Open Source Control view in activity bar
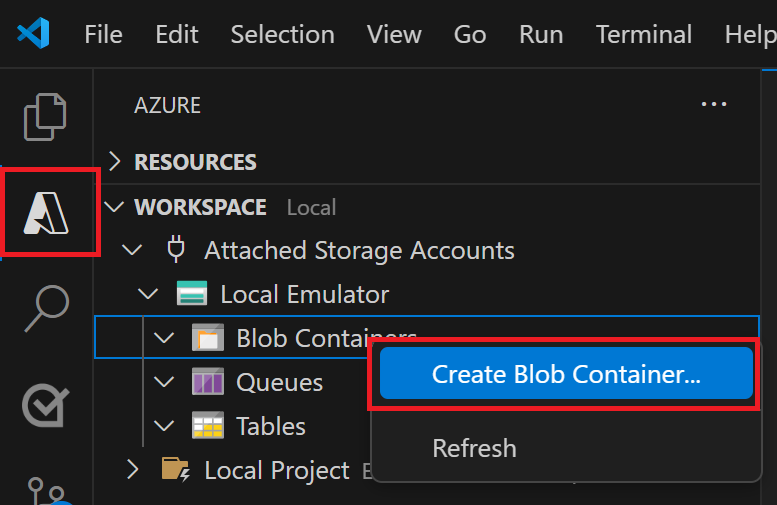 (x=46, y=492)
